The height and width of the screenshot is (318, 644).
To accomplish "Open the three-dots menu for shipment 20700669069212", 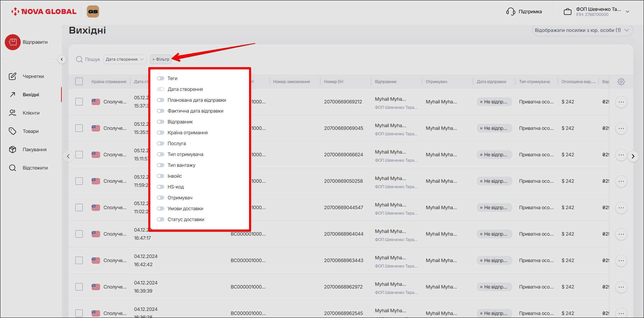I will click(621, 102).
